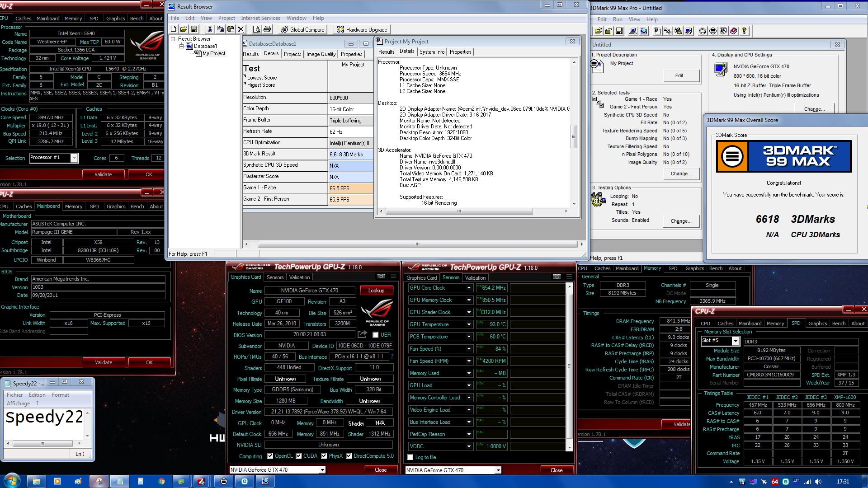
Task: Click the horizontal scrollbar in My Project details pane
Action: pyautogui.click(x=459, y=211)
